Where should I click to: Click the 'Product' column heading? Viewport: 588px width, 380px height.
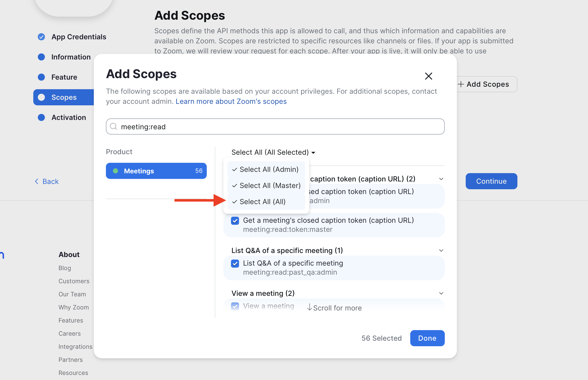tap(119, 152)
